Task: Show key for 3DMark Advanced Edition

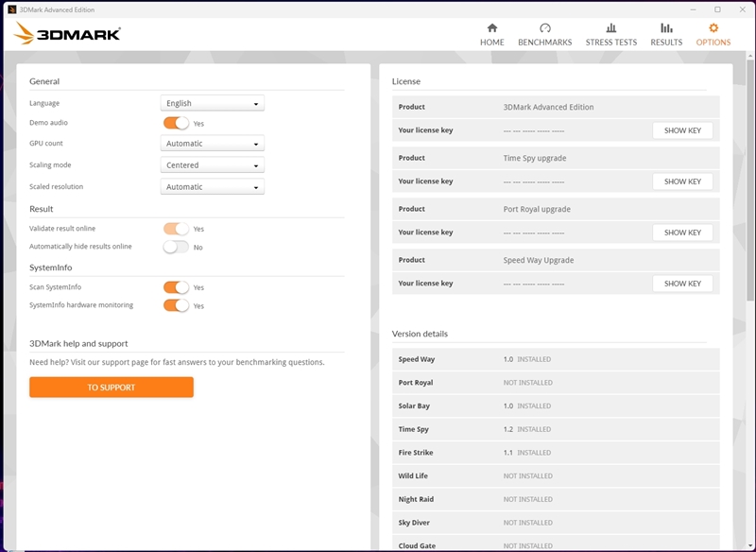Action: click(682, 130)
